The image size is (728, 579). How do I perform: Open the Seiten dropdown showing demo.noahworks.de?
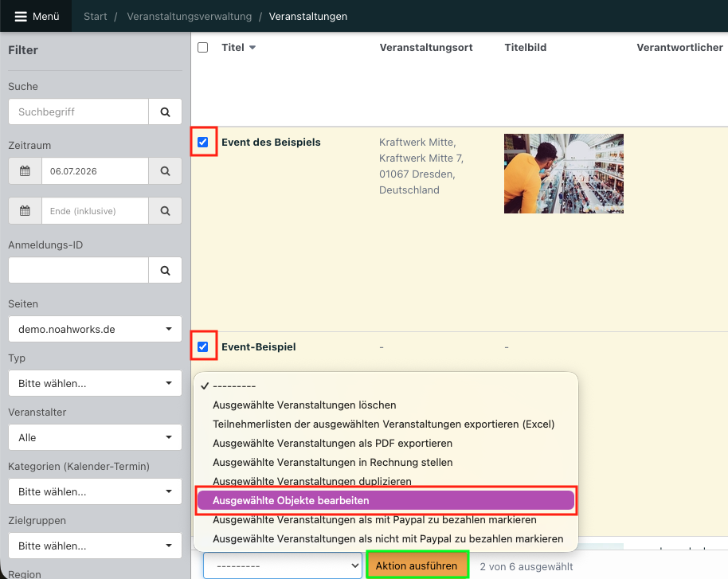[95, 329]
